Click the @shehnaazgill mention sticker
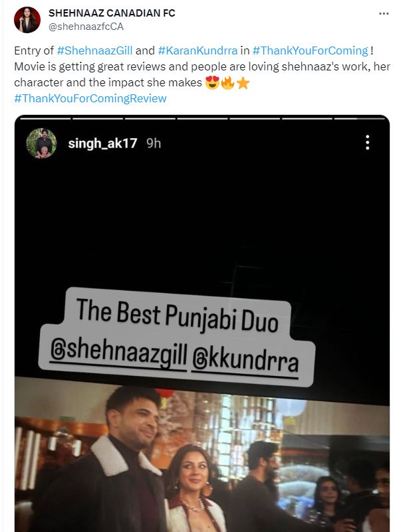 point(118,353)
